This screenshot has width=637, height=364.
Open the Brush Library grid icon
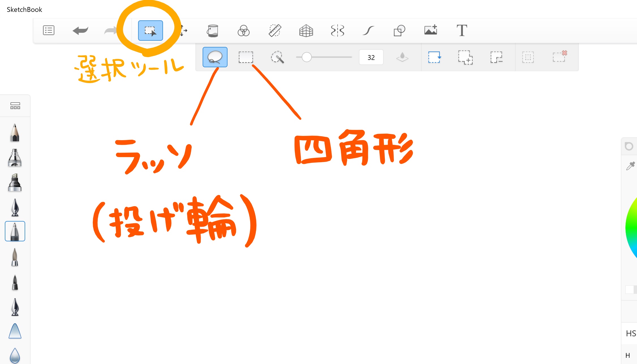(x=15, y=106)
